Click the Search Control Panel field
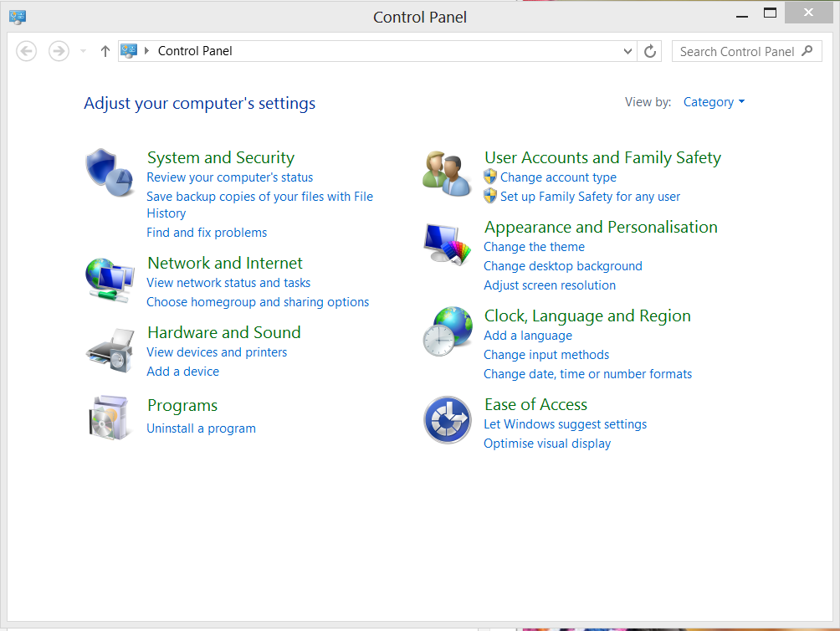The image size is (840, 631). click(747, 51)
